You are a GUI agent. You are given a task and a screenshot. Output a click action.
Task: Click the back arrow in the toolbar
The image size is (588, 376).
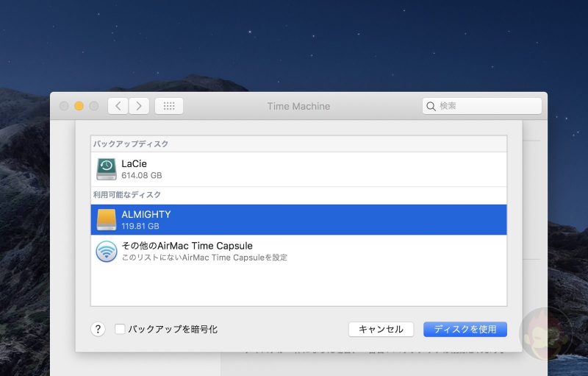pyautogui.click(x=118, y=106)
